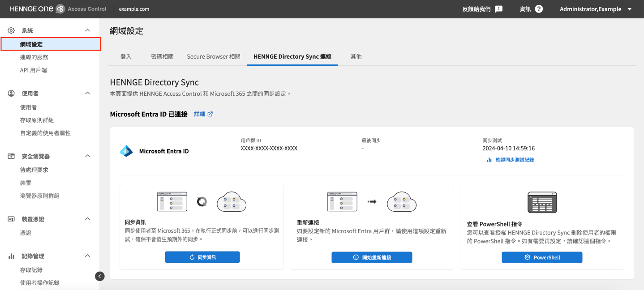Open 使用者操作記錄 in the sidebar
The height and width of the screenshot is (290, 644).
(39, 283)
